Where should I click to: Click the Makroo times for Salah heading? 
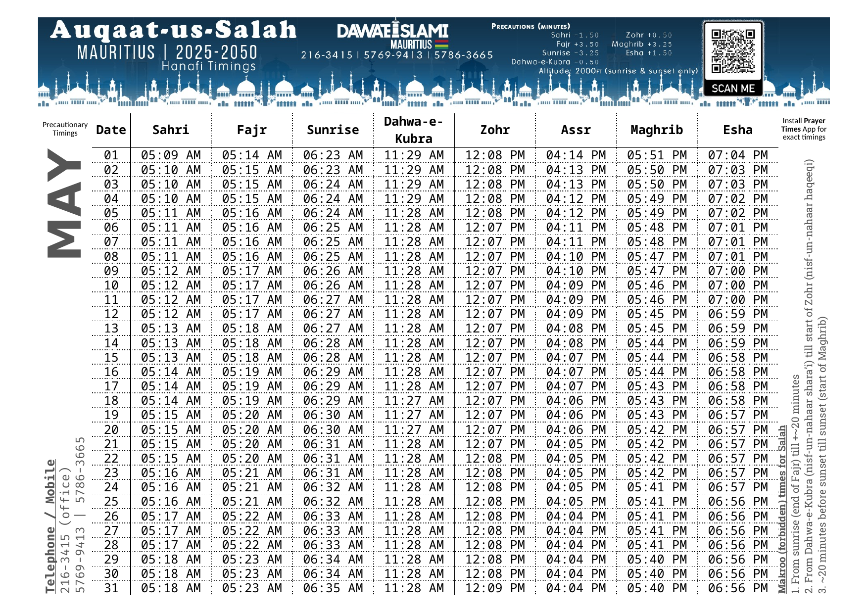(x=782, y=510)
